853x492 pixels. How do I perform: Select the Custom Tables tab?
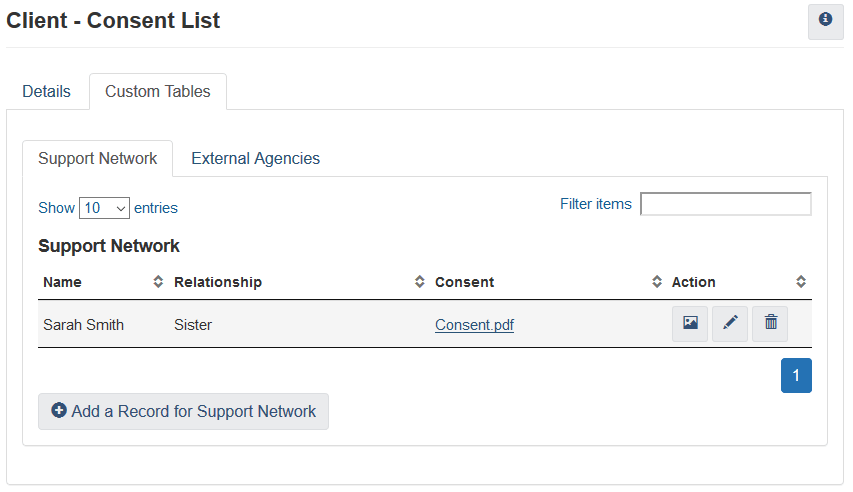[x=158, y=91]
